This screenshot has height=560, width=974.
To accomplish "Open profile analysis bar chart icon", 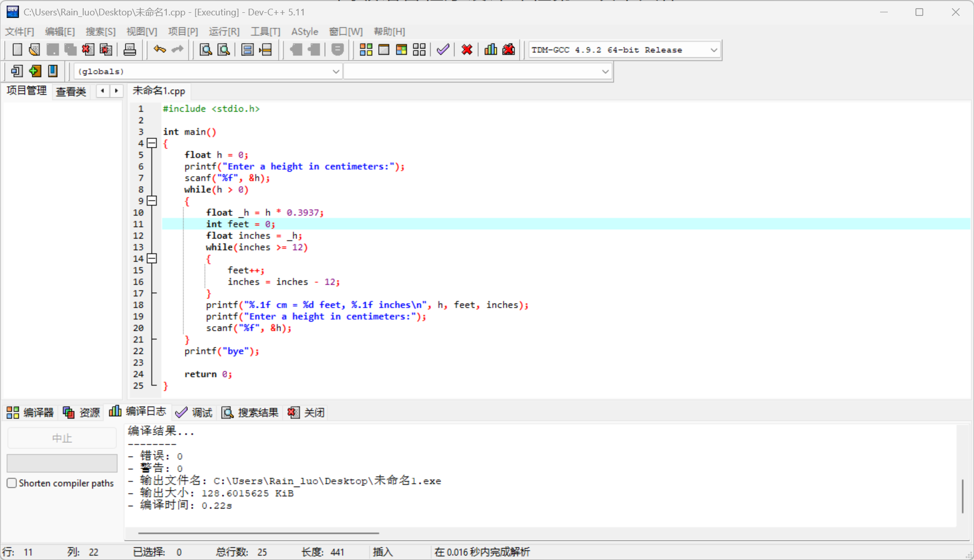I will (491, 50).
